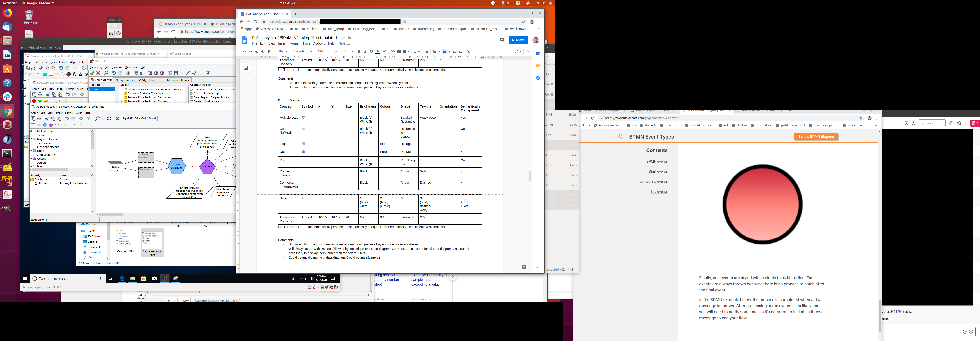Open the Add-ons menu in Docs

[x=319, y=43]
